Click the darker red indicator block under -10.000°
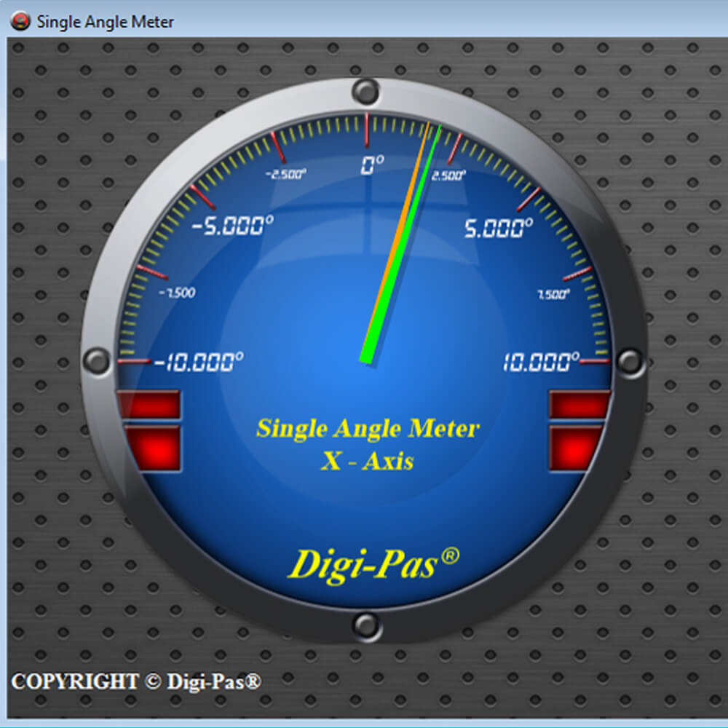728x728 pixels. pyautogui.click(x=149, y=405)
